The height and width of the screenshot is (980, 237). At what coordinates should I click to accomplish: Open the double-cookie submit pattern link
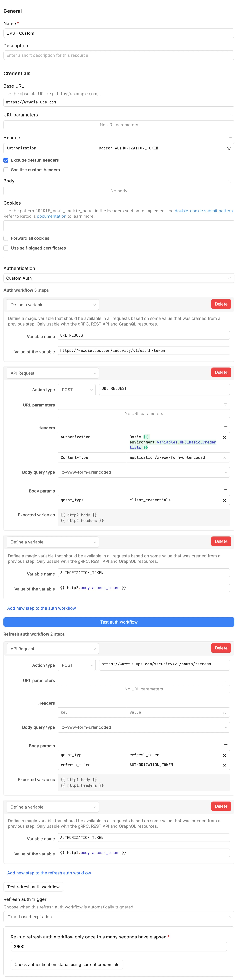[x=204, y=211]
